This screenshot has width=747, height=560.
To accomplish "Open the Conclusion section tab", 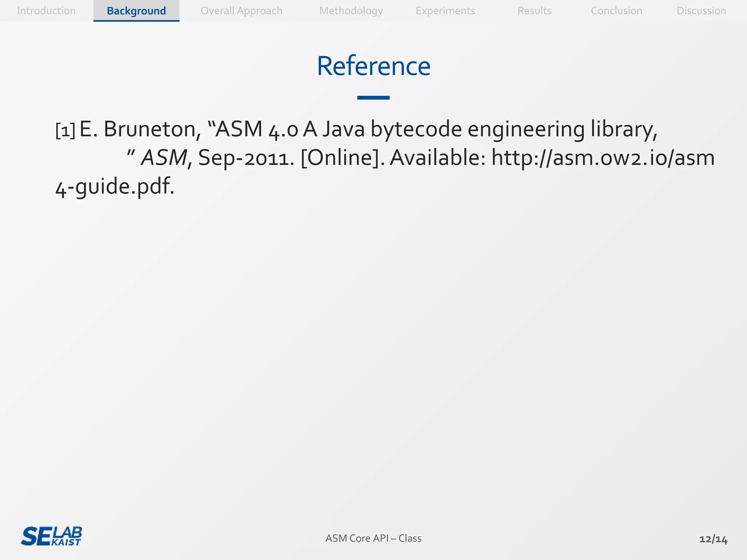I will 616,11.
